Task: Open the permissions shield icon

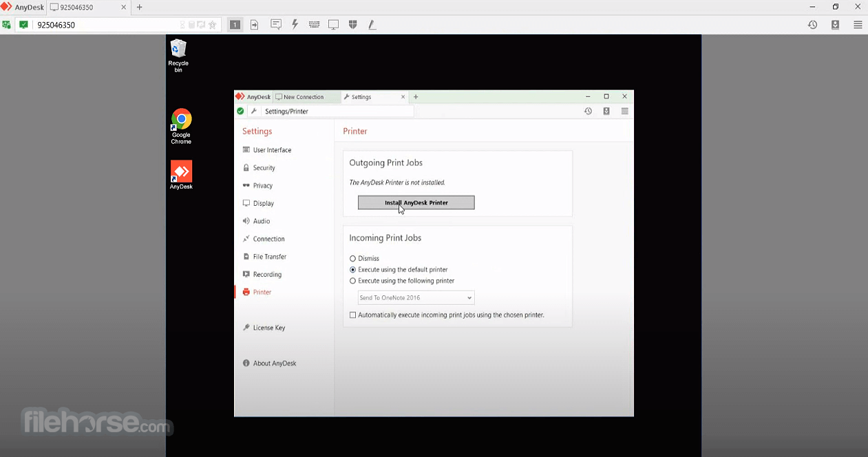Action: pos(352,25)
